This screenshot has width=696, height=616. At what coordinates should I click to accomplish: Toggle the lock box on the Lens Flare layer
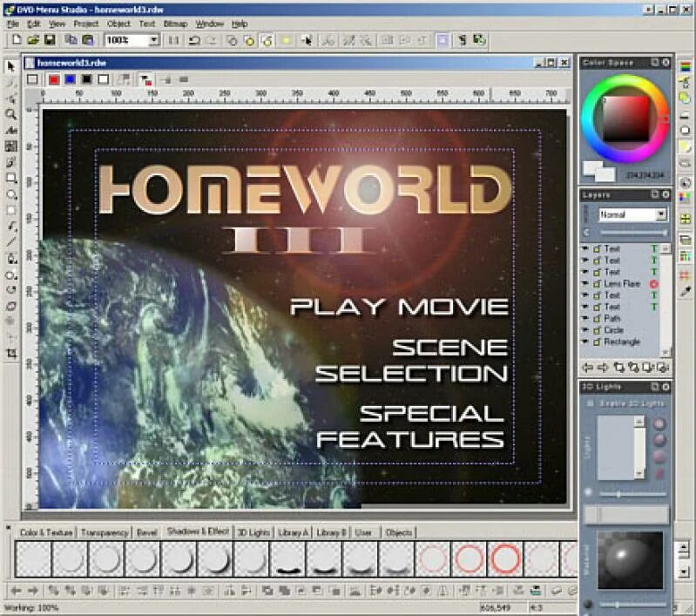coord(597,284)
